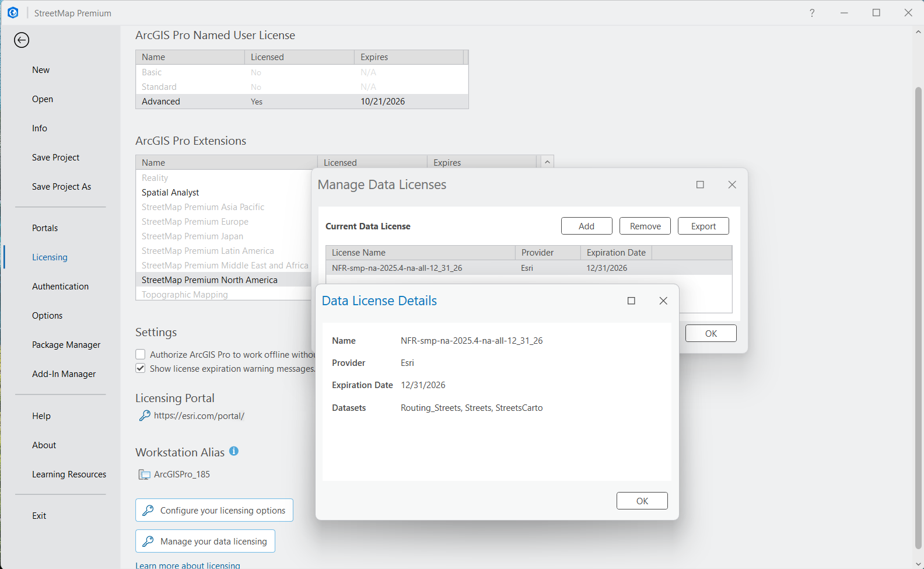Select the Standard license row

(x=302, y=87)
